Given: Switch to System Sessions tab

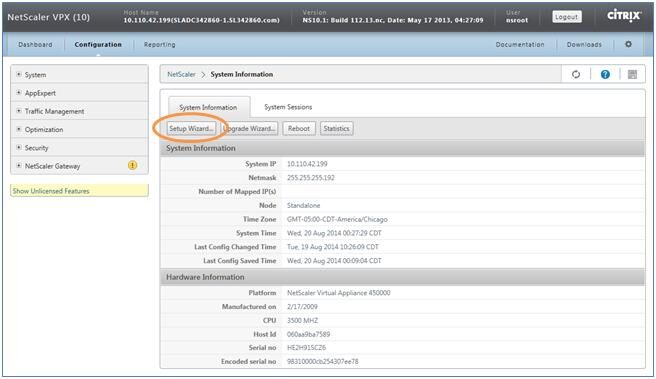Looking at the screenshot, I should pyautogui.click(x=288, y=107).
